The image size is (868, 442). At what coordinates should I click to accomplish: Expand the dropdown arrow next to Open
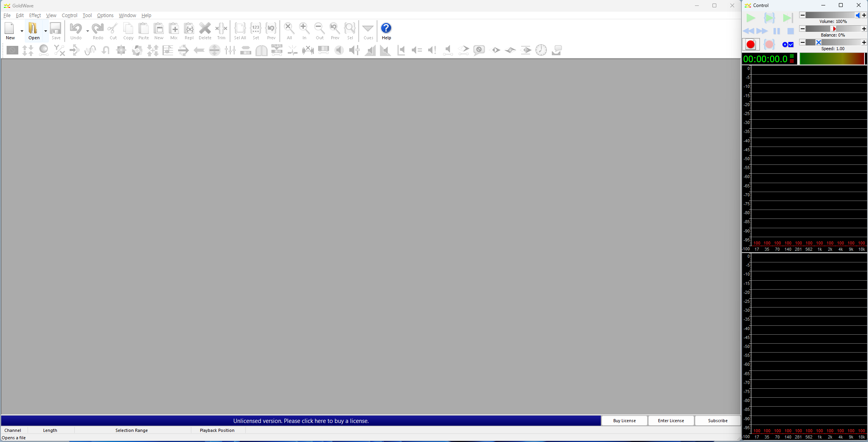(x=45, y=31)
